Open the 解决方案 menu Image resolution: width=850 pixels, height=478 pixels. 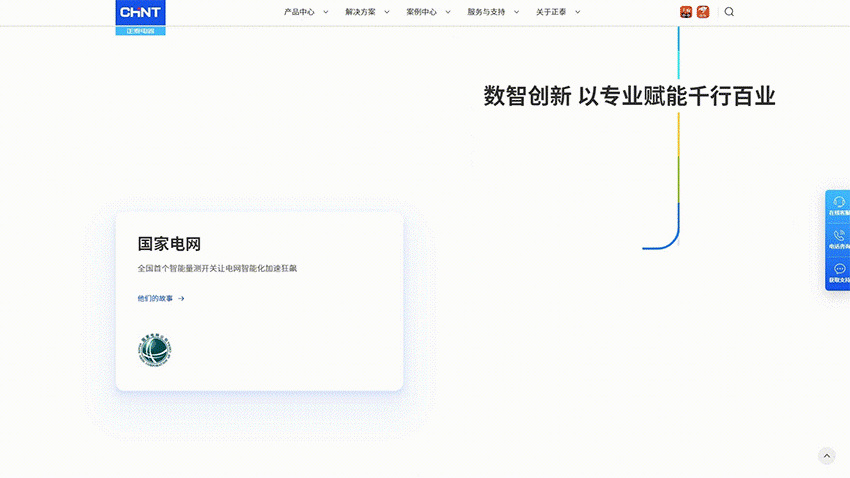[x=360, y=12]
